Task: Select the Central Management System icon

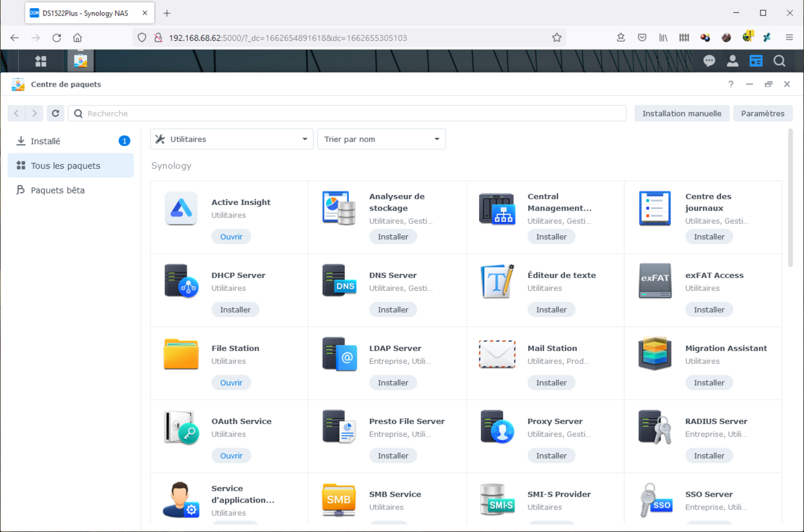Action: (x=497, y=208)
